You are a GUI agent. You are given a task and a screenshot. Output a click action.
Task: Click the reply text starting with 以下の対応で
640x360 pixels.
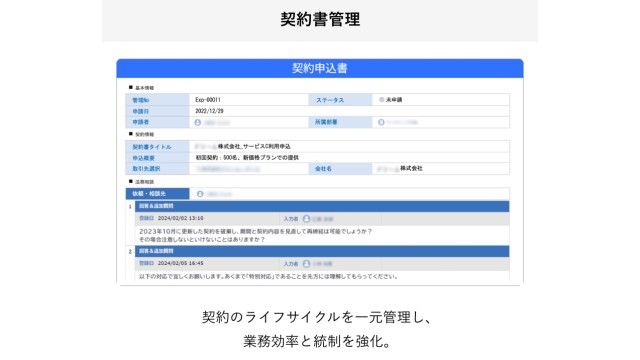coord(269,276)
